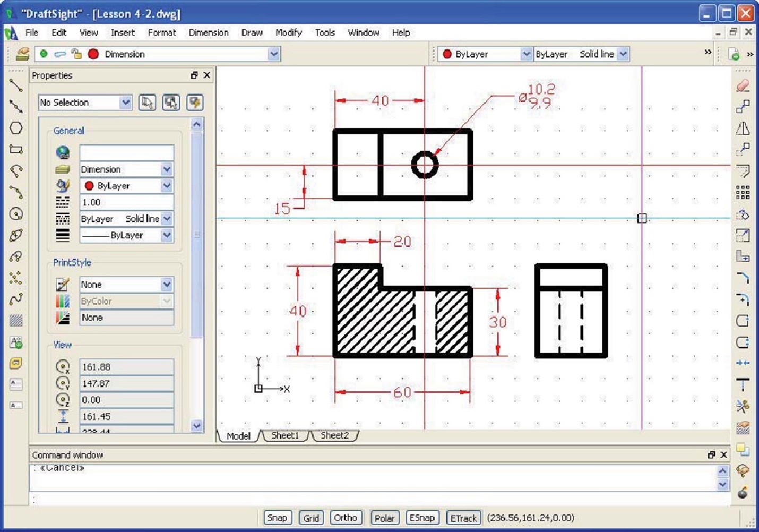
Task: Toggle ETrack in the status bar
Action: pyautogui.click(x=463, y=517)
